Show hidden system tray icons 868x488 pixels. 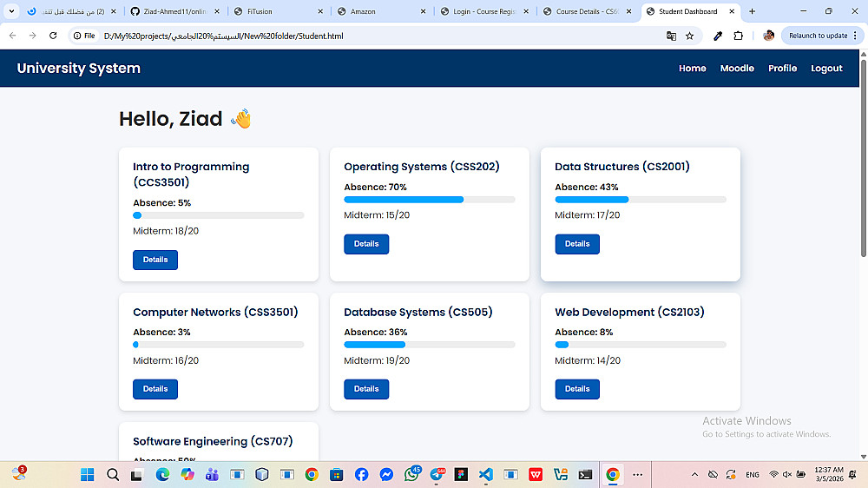coord(694,475)
